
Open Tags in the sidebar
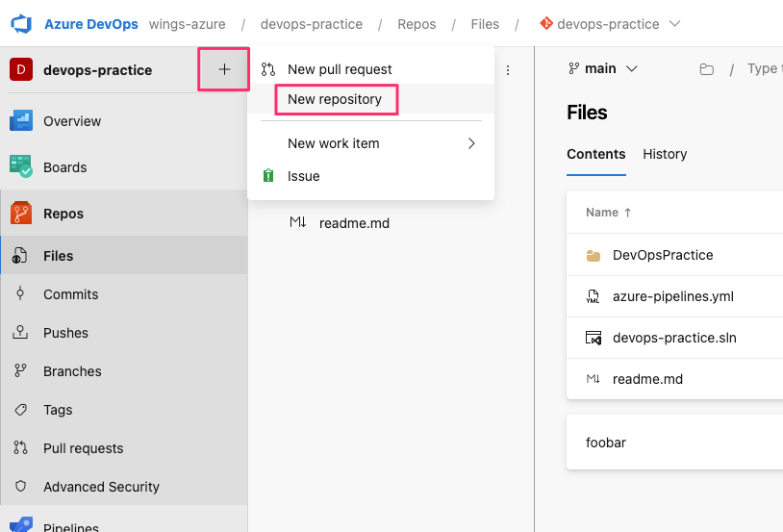58,410
